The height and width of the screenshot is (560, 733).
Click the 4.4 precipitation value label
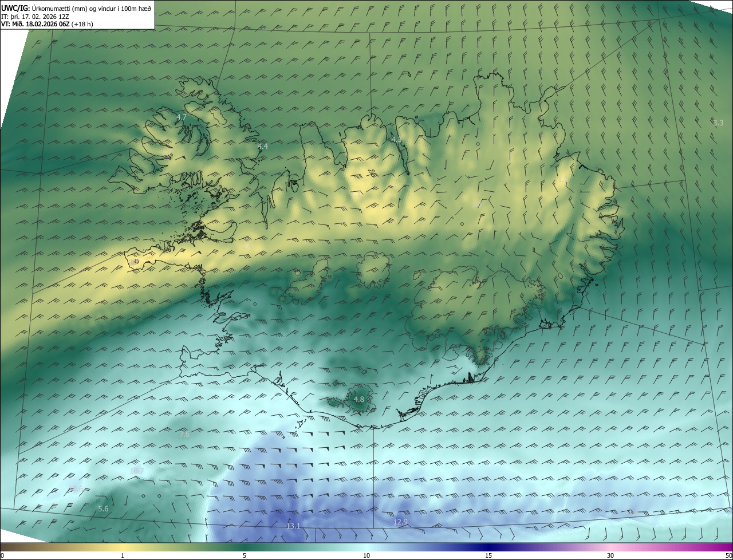click(263, 147)
